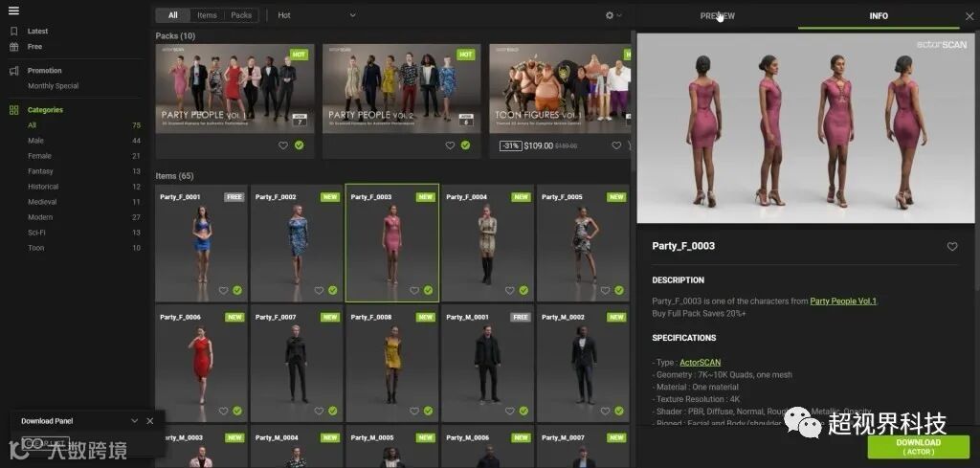980x468 pixels.
Task: Open the Party People Vol 1 pack thumbnail
Action: tap(234, 88)
